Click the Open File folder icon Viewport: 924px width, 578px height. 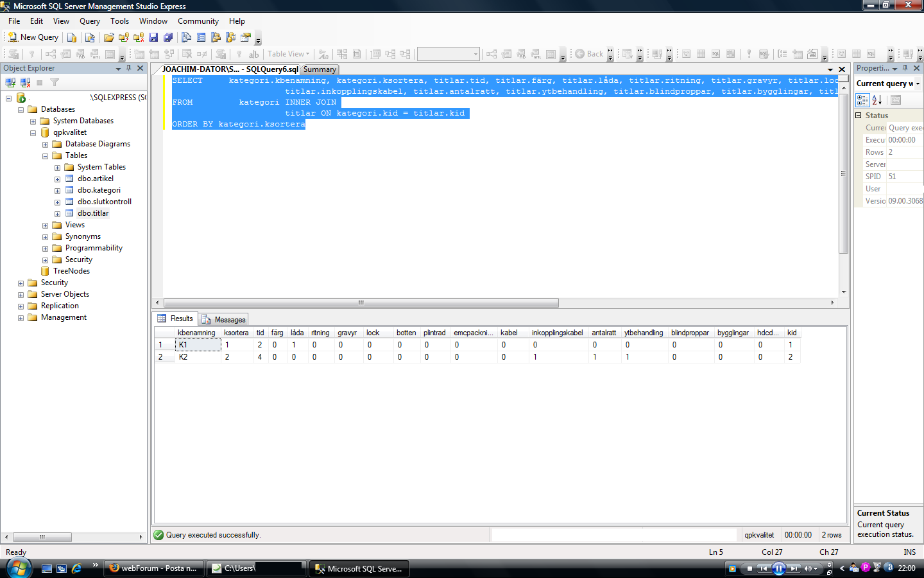pyautogui.click(x=109, y=37)
